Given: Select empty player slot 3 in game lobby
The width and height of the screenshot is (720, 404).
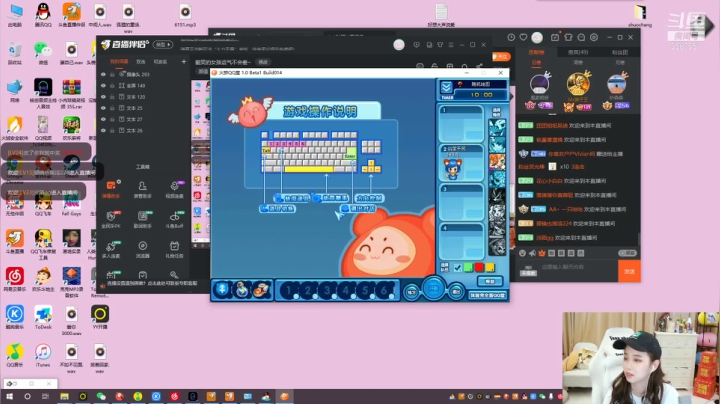Looking at the screenshot, I should (461, 202).
